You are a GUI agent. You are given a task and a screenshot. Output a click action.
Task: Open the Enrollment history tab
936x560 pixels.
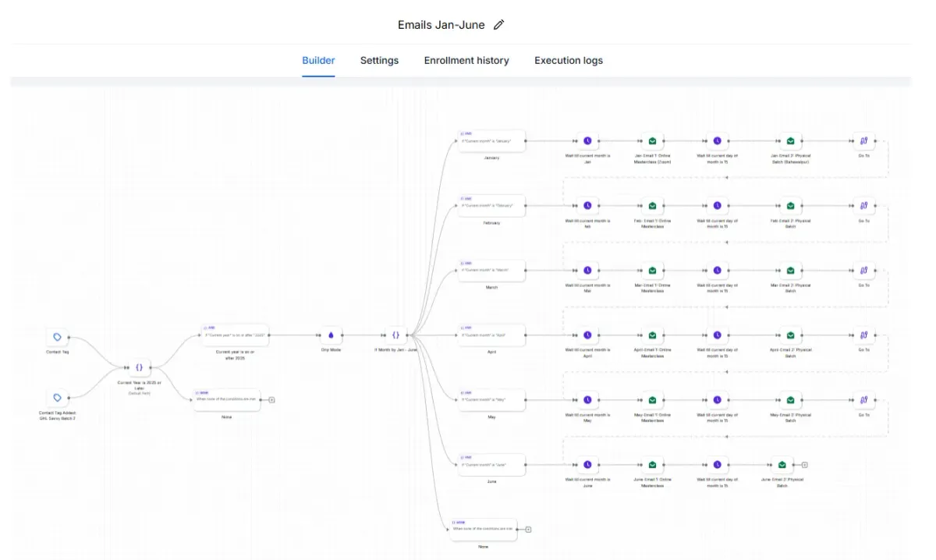coord(466,60)
